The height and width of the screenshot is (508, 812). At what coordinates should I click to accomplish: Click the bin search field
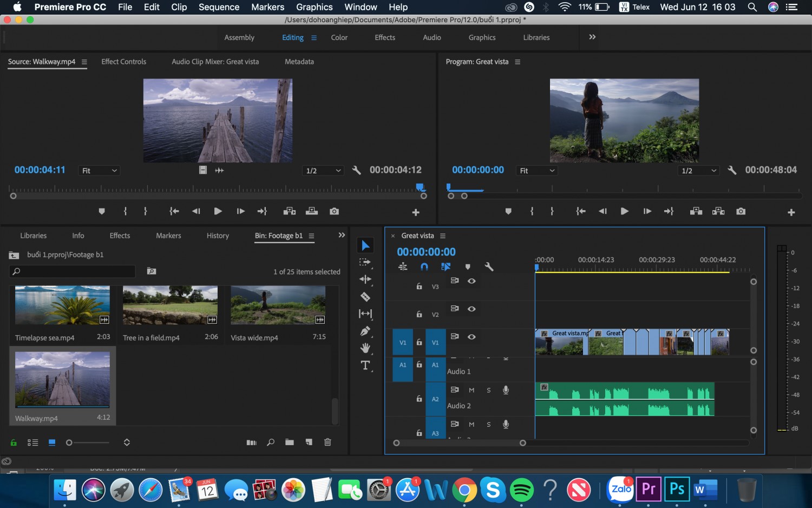point(73,271)
